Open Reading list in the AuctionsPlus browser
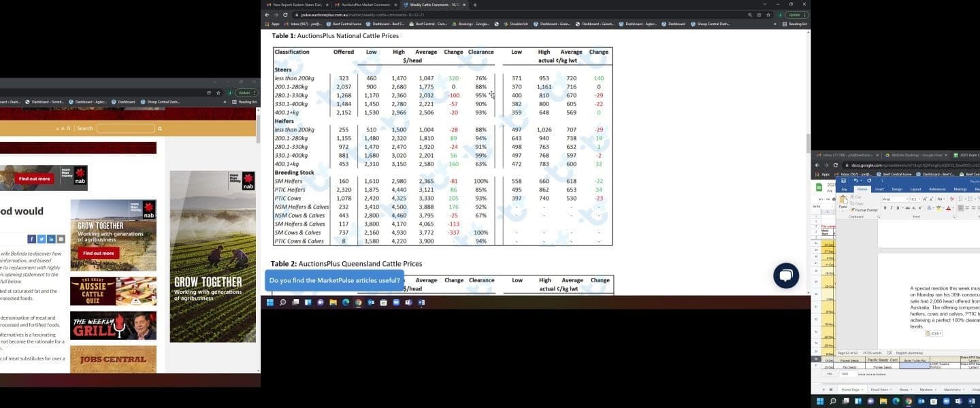Image resolution: width=980 pixels, height=408 pixels. coord(794,24)
